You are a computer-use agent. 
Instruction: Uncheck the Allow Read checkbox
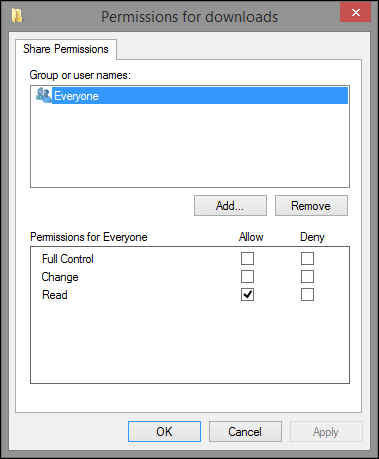coord(247,295)
